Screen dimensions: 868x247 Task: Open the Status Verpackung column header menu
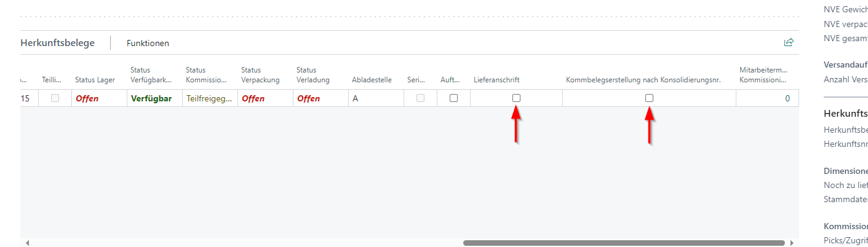pos(260,75)
